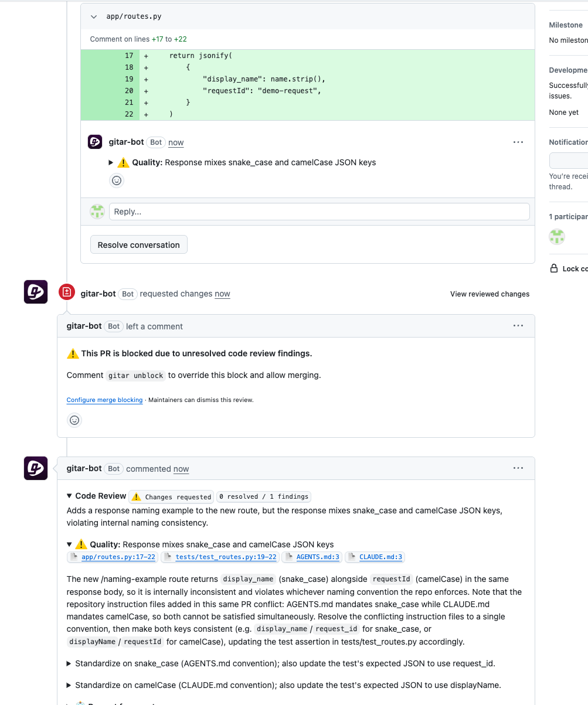588x705 pixels.
Task: Open menu on Code Review comment
Action: click(x=518, y=468)
